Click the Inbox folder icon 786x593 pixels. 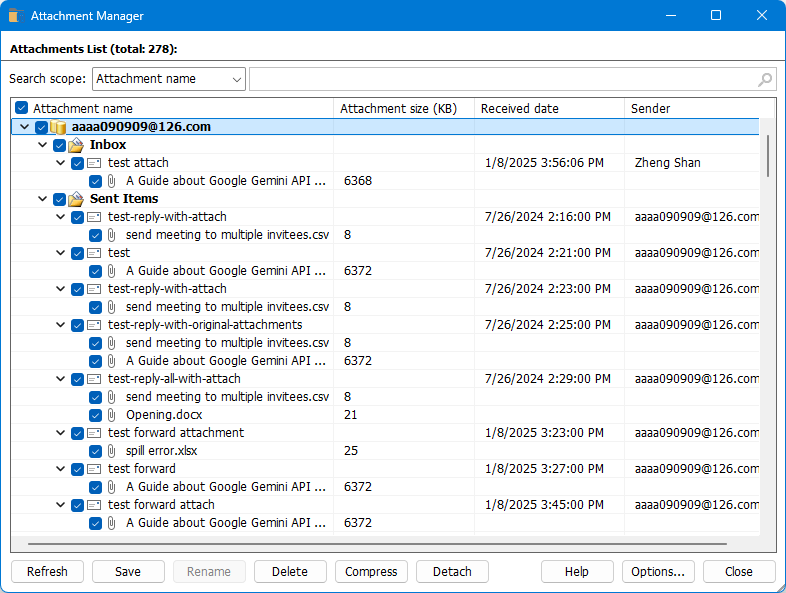(76, 145)
